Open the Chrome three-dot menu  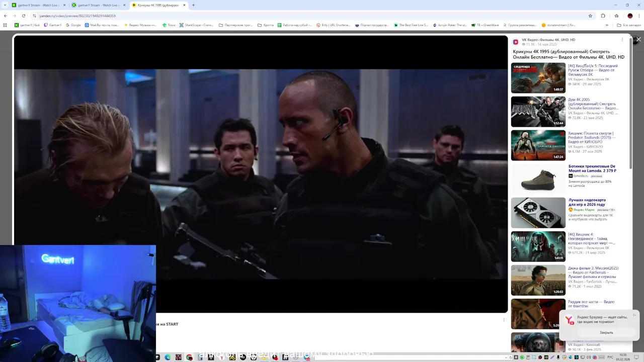pyautogui.click(x=639, y=16)
